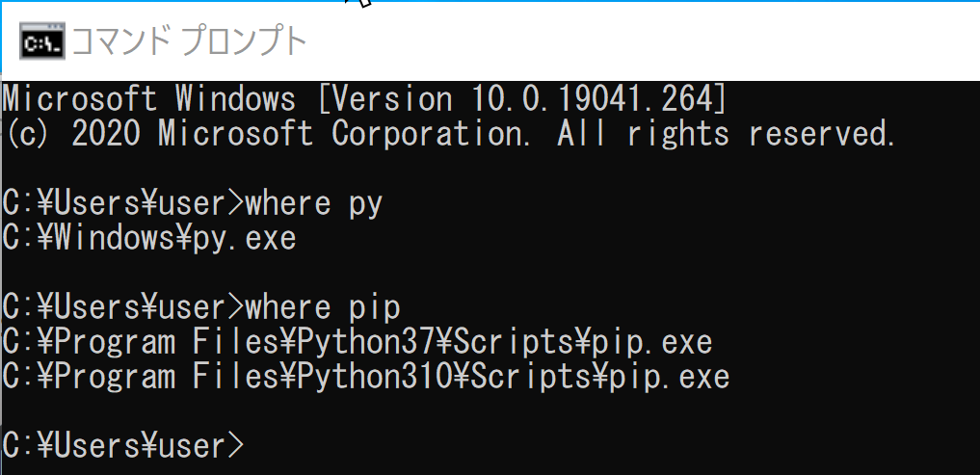Screen dimensions: 980x475
Task: Click the words All rights reserved
Action: coord(727,134)
